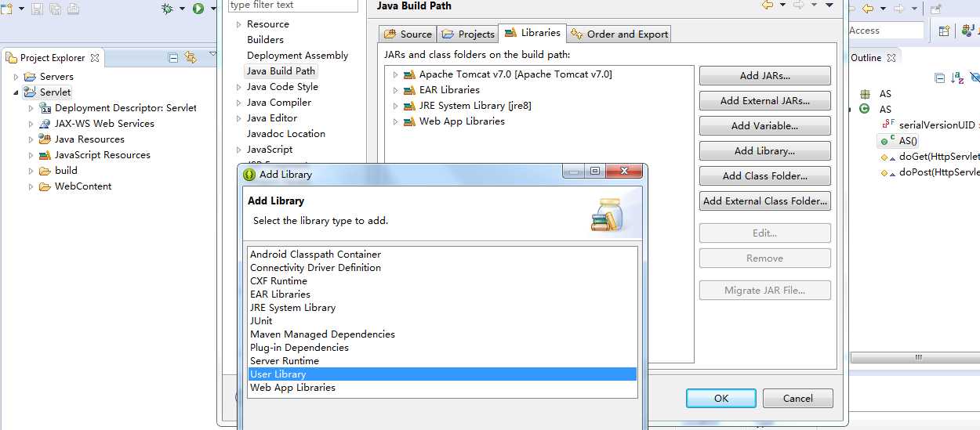Image resolution: width=980 pixels, height=430 pixels.
Task: Click the Cancel button in properties dialog
Action: tap(798, 399)
